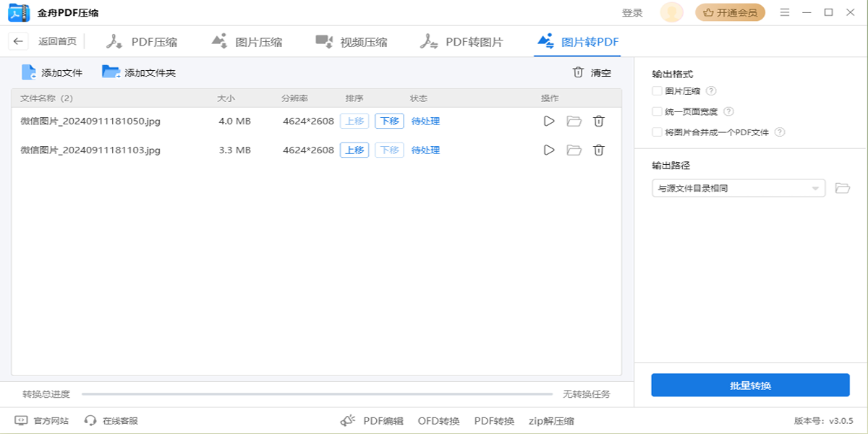Click the 添加文件 label
The width and height of the screenshot is (868, 434).
pos(61,72)
